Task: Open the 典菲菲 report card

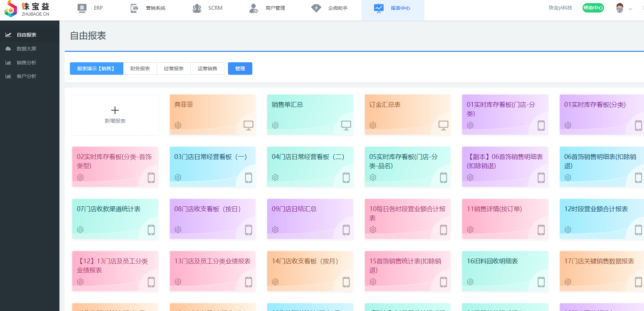Action: pyautogui.click(x=213, y=115)
